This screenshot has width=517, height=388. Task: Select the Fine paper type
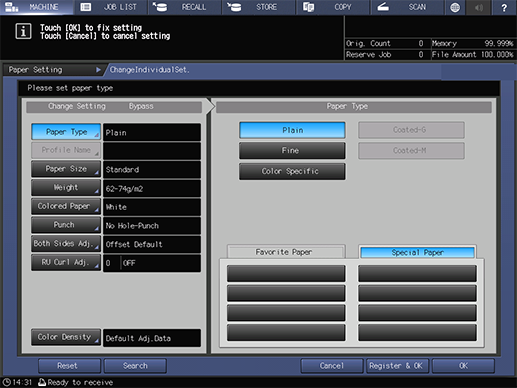click(292, 151)
